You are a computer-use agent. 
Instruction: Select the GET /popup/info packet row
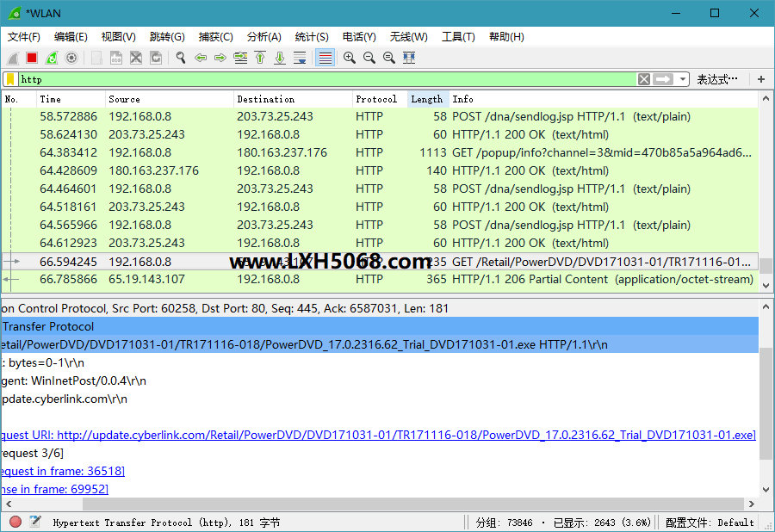click(380, 152)
